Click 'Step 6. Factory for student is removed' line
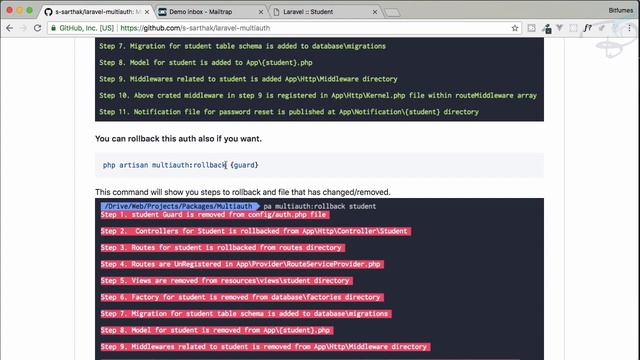 pos(242,297)
